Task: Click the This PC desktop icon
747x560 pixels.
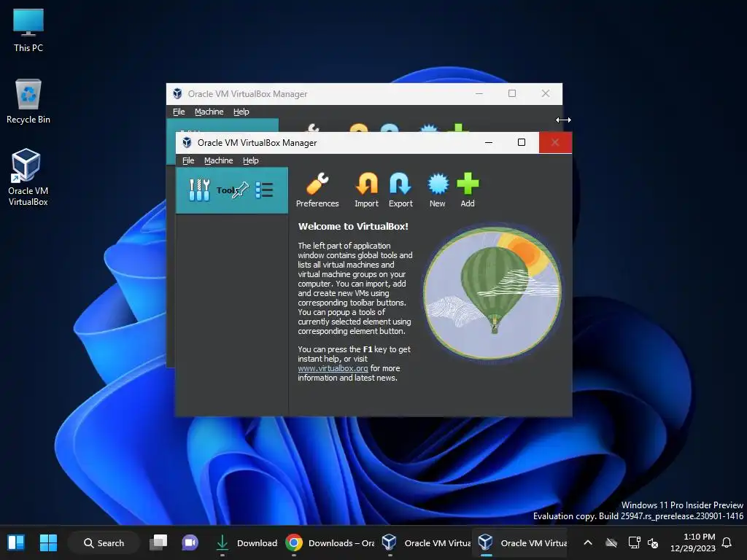Action: [x=28, y=31]
